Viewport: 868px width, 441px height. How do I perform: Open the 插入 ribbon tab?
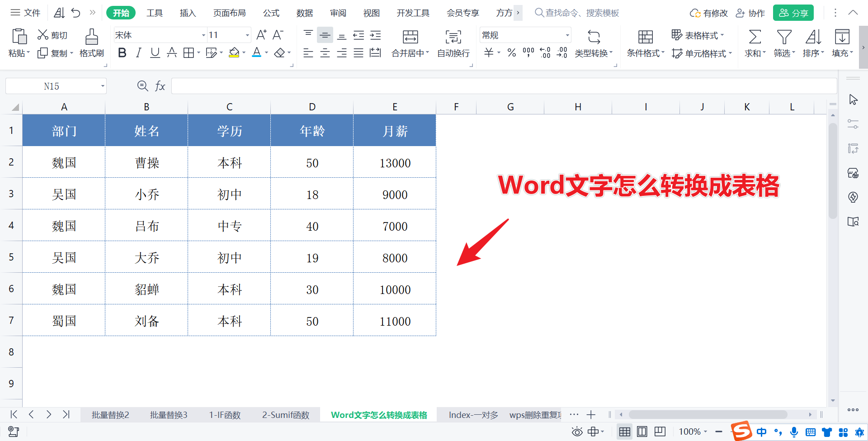(x=188, y=13)
